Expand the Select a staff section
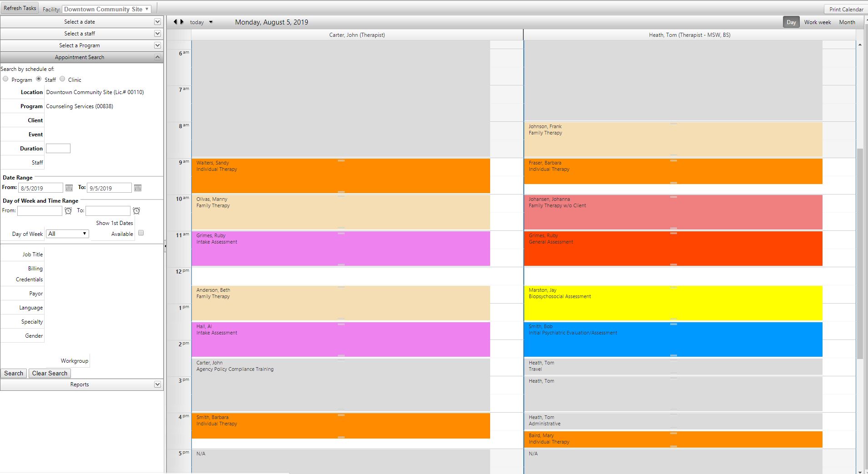868x474 pixels. [157, 33]
